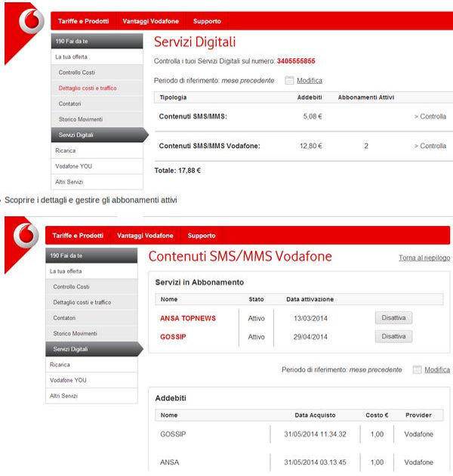This screenshot has height=476, width=453.
Task: Click the 12,80 € charge value
Action: [311, 146]
